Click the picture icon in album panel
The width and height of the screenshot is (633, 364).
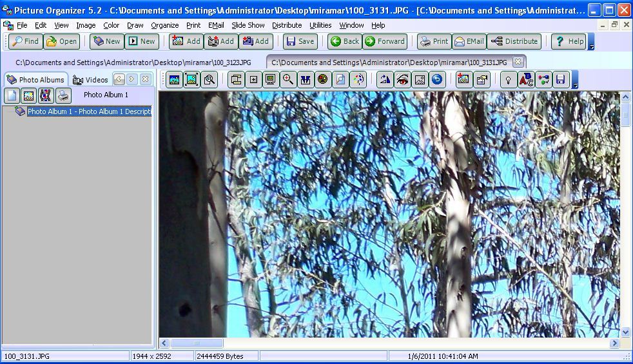(x=28, y=95)
